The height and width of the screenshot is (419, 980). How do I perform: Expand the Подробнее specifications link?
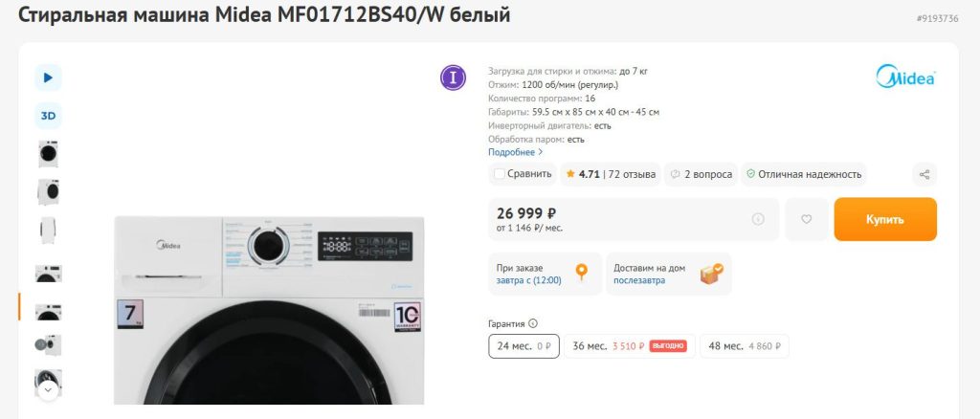pyautogui.click(x=515, y=152)
